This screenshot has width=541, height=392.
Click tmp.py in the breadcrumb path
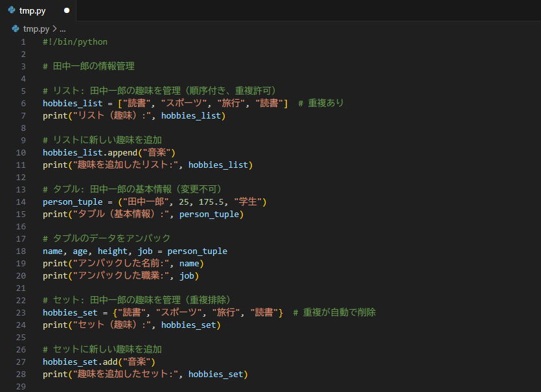[36, 29]
